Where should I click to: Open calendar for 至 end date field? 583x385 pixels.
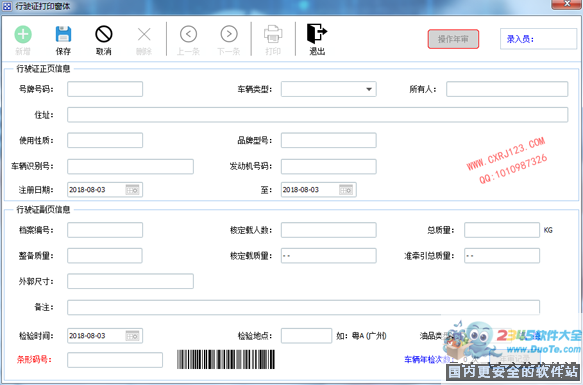(x=346, y=190)
